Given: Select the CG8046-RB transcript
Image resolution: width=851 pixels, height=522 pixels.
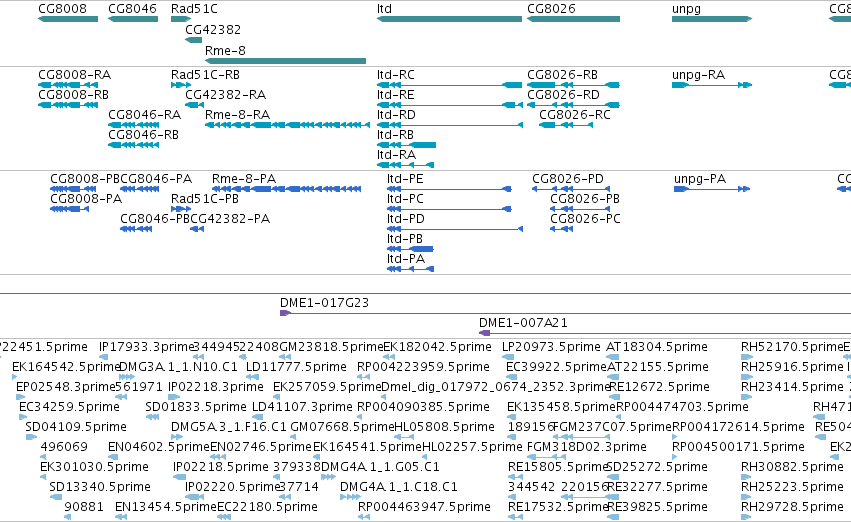Looking at the screenshot, I should (134, 145).
